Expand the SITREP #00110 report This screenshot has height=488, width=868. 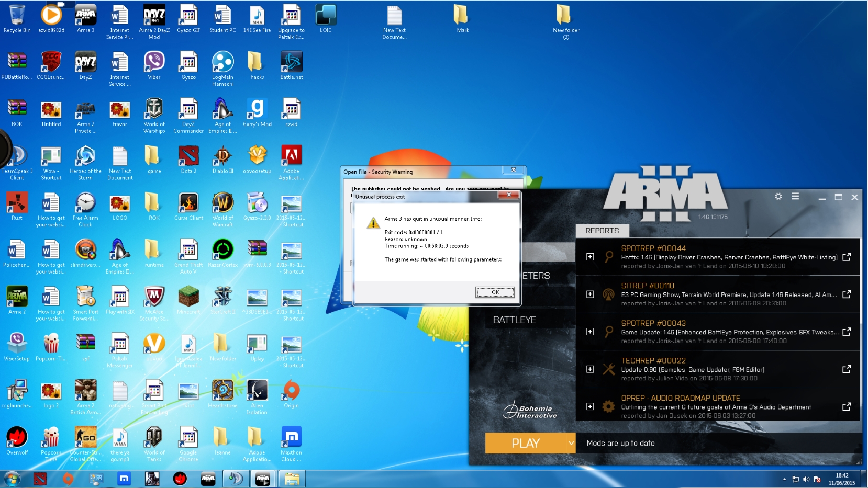590,294
